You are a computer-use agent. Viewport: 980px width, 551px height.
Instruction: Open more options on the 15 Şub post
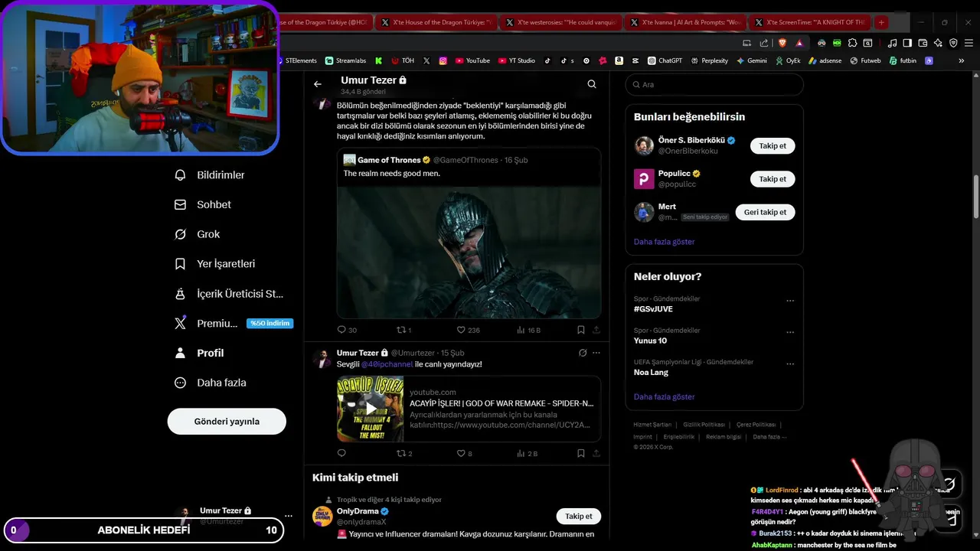pos(596,353)
